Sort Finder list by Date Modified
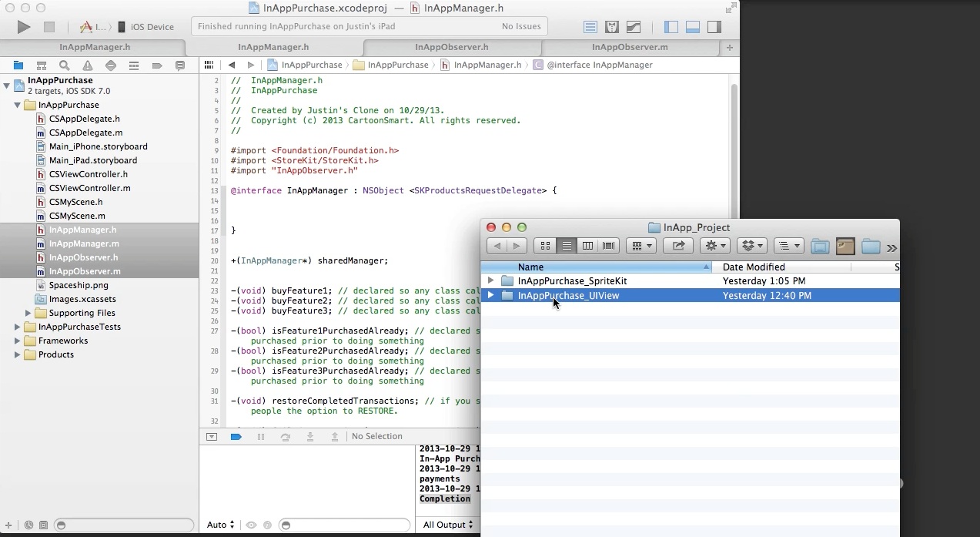The image size is (980, 537). pos(781,267)
